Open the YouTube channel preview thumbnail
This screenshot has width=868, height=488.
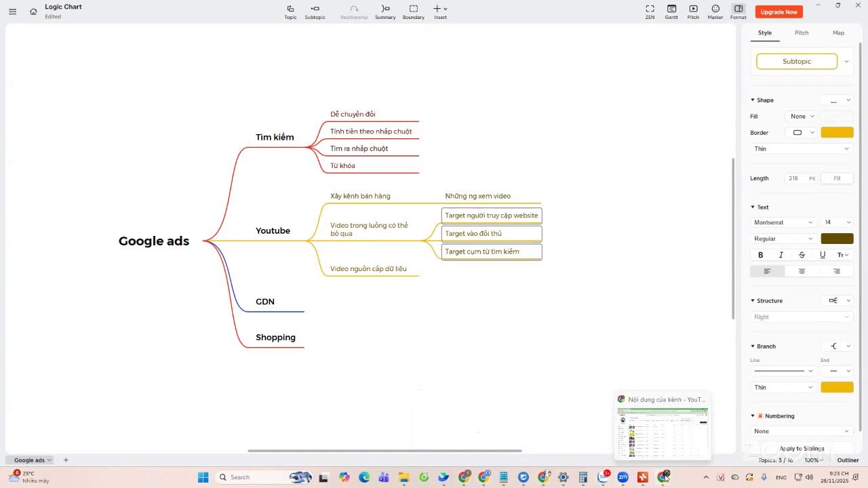click(x=663, y=432)
